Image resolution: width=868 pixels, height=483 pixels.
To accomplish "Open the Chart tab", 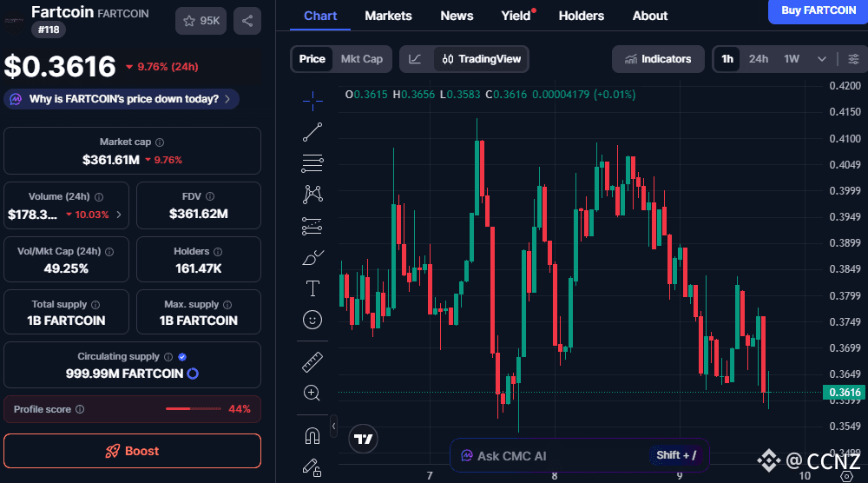I will point(320,16).
